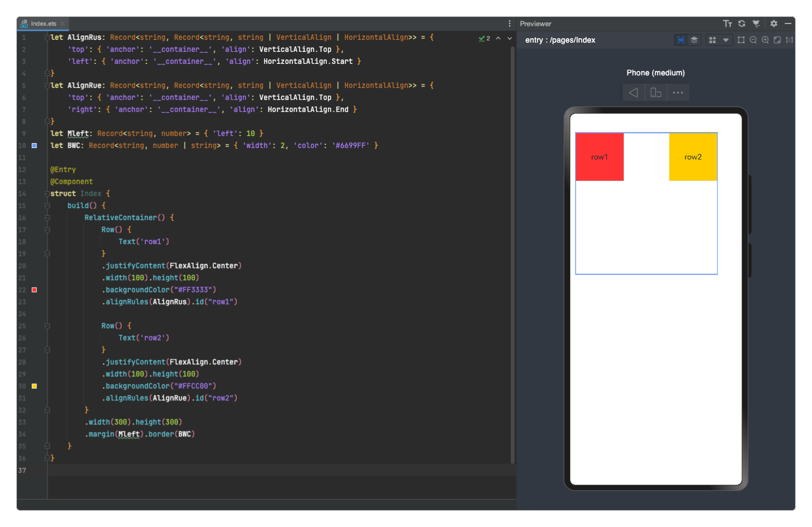Click the font size icon in Previewer header
Viewport: 812px width, 527px height.
727,23
